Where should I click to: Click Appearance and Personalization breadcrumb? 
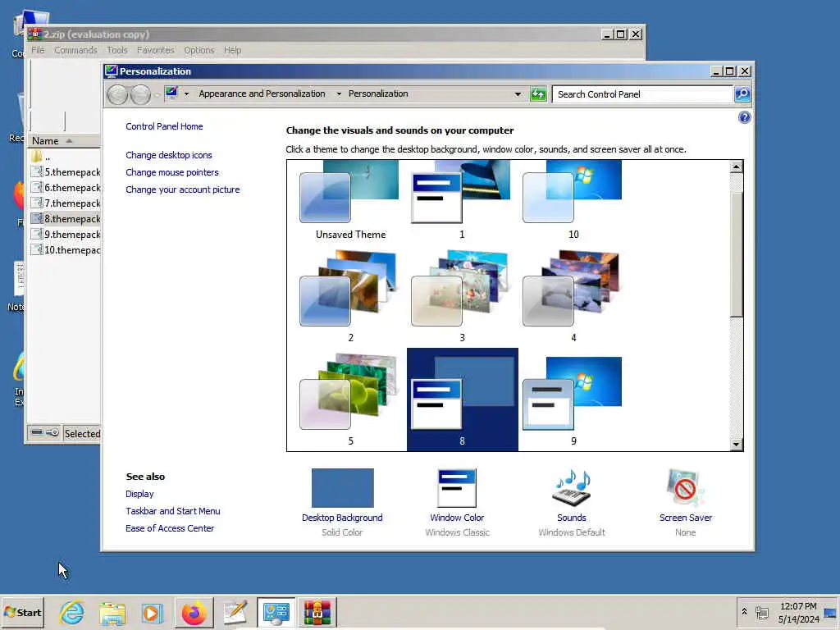(x=262, y=94)
